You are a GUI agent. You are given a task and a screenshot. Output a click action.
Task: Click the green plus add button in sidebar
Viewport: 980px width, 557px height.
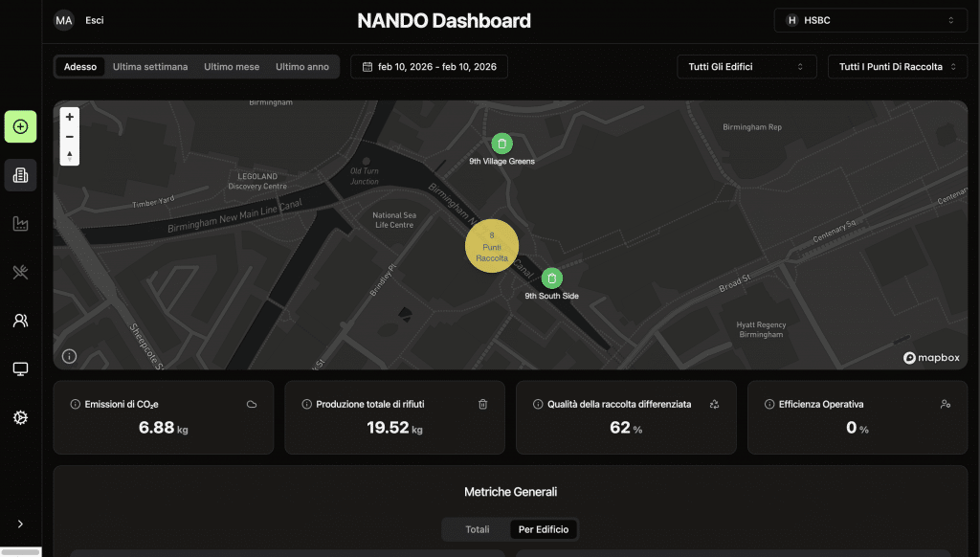20,126
